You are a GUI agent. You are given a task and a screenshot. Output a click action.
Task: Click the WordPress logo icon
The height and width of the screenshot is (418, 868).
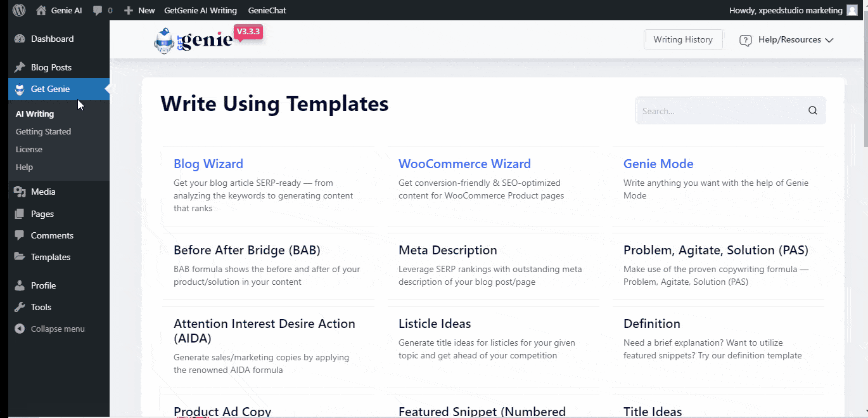19,10
